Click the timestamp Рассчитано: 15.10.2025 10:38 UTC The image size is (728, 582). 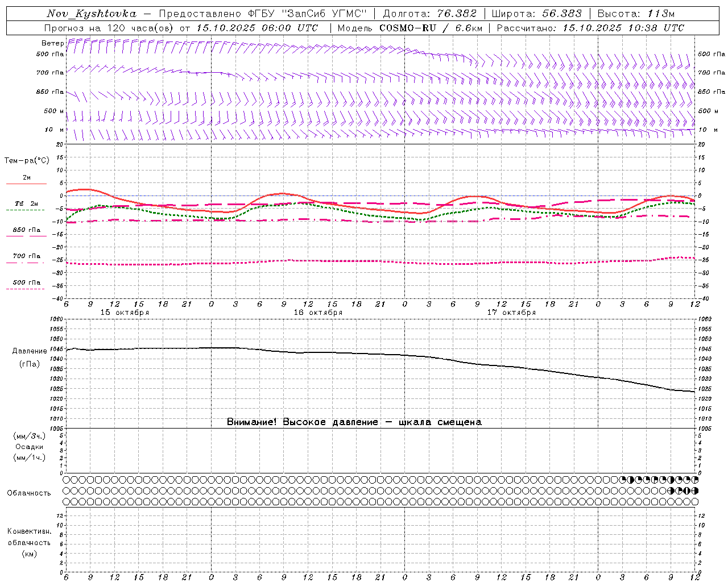(590, 28)
